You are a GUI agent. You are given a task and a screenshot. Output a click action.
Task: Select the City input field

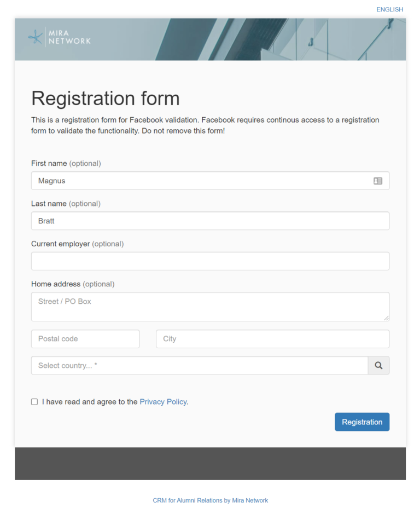point(272,339)
